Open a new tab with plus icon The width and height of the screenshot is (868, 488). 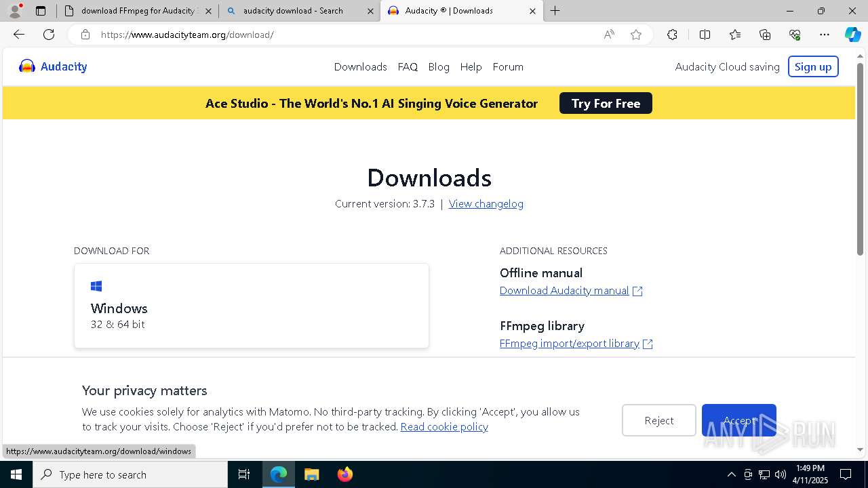555,11
